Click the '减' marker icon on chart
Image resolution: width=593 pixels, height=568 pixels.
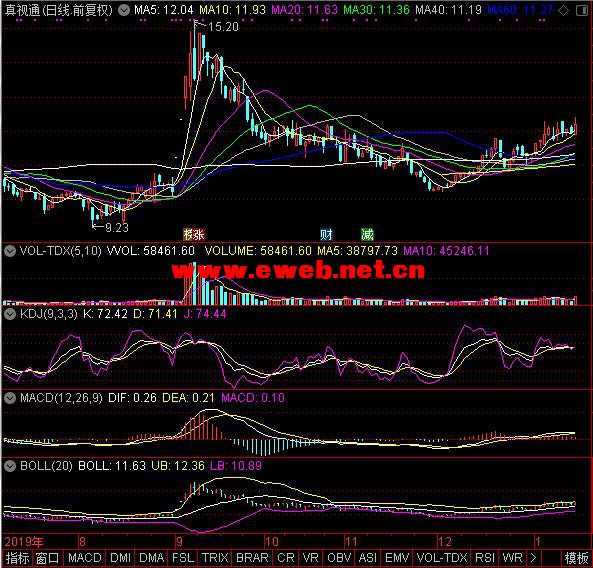(367, 234)
